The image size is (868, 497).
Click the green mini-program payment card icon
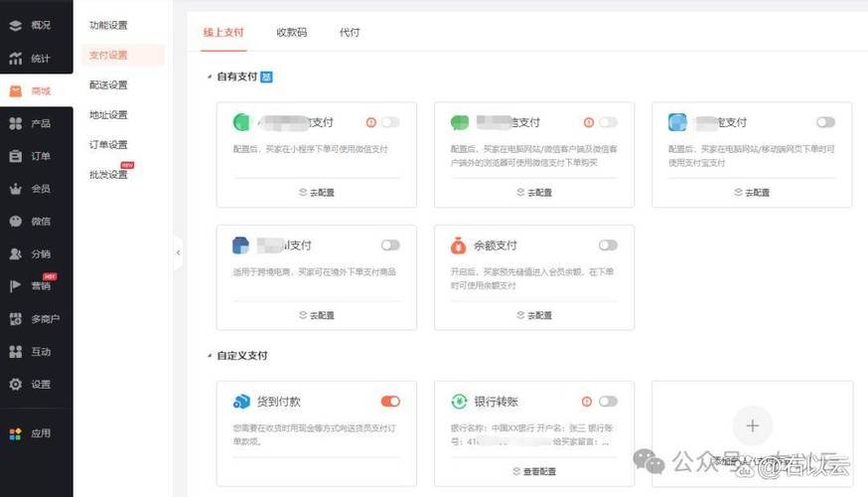point(241,122)
